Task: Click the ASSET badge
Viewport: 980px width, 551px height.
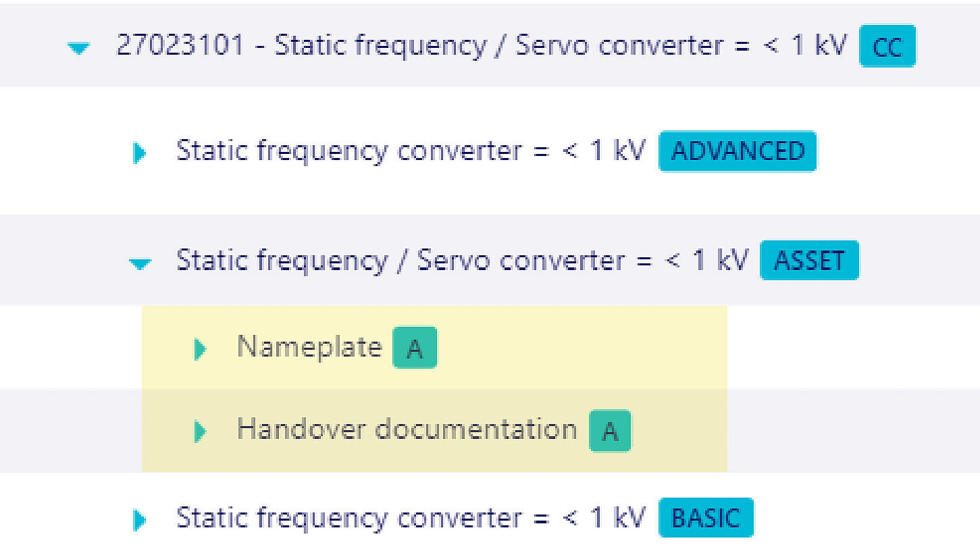Action: pos(808,261)
